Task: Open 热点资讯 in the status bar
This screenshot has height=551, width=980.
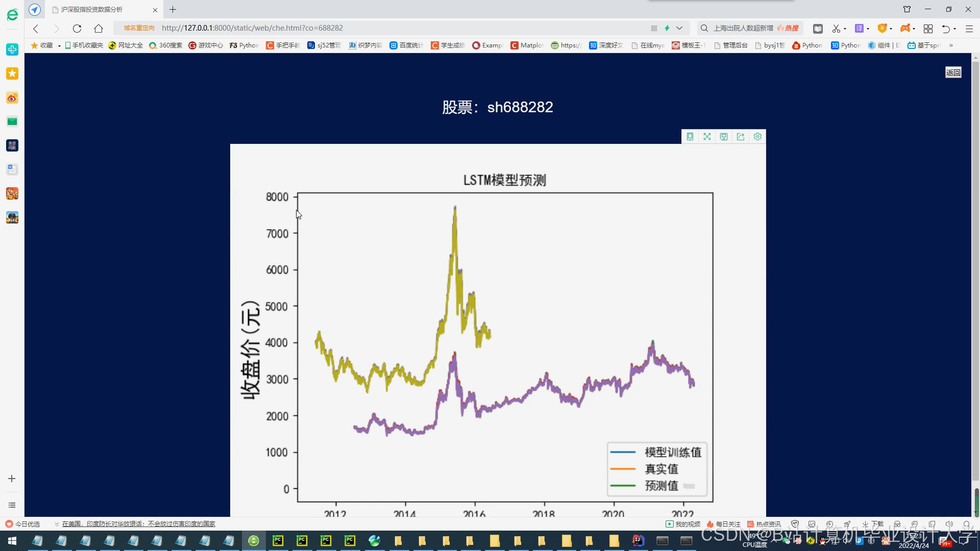Action: pyautogui.click(x=764, y=524)
